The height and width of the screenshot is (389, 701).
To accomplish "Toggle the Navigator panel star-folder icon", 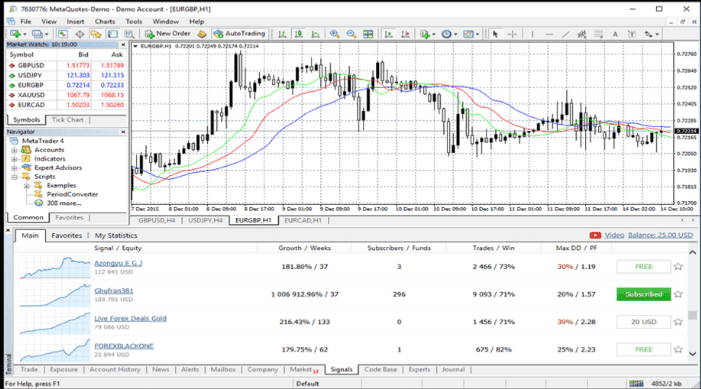I will (96, 34).
